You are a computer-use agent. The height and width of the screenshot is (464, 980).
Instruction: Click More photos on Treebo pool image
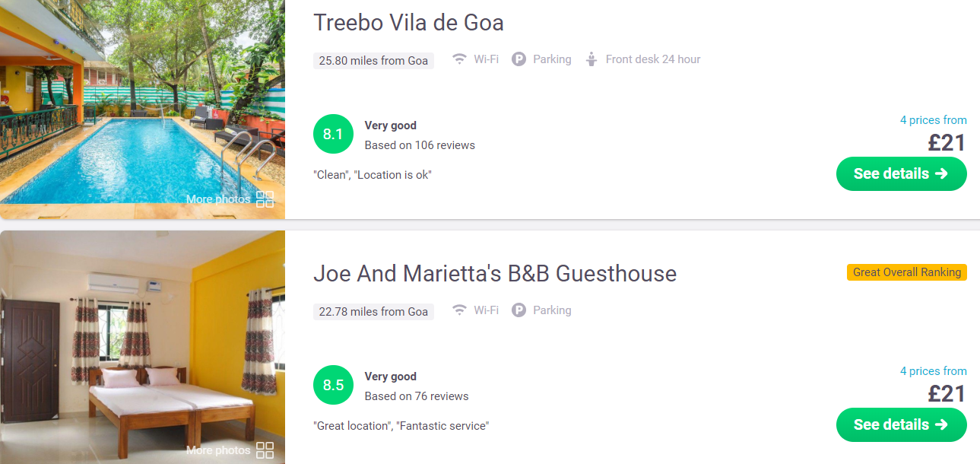[x=218, y=199]
